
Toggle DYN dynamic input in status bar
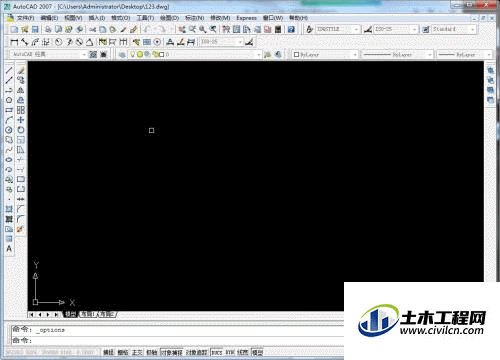click(230, 352)
